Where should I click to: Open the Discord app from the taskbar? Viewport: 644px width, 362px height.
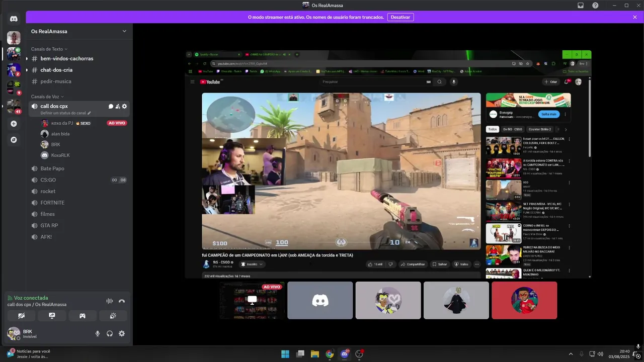click(345, 354)
